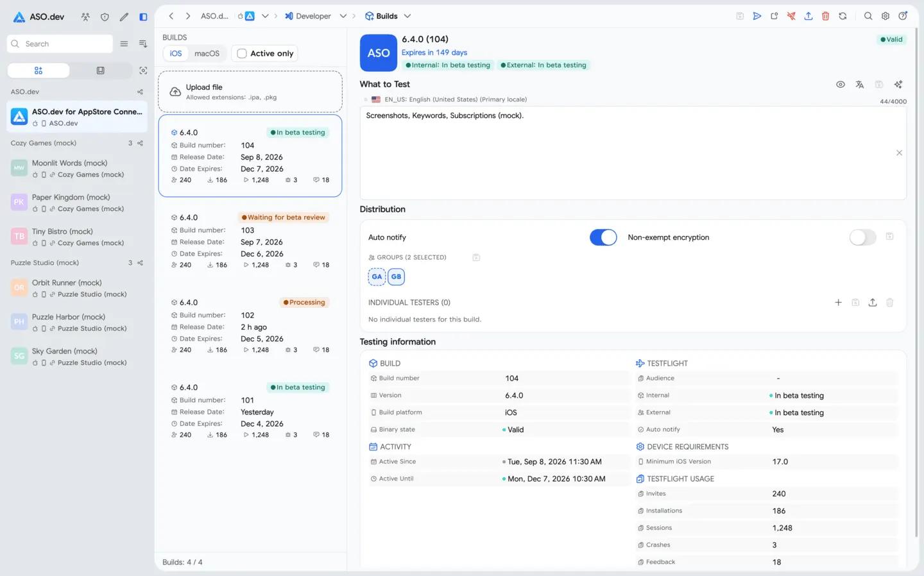Open the help question mark icon

click(x=903, y=16)
